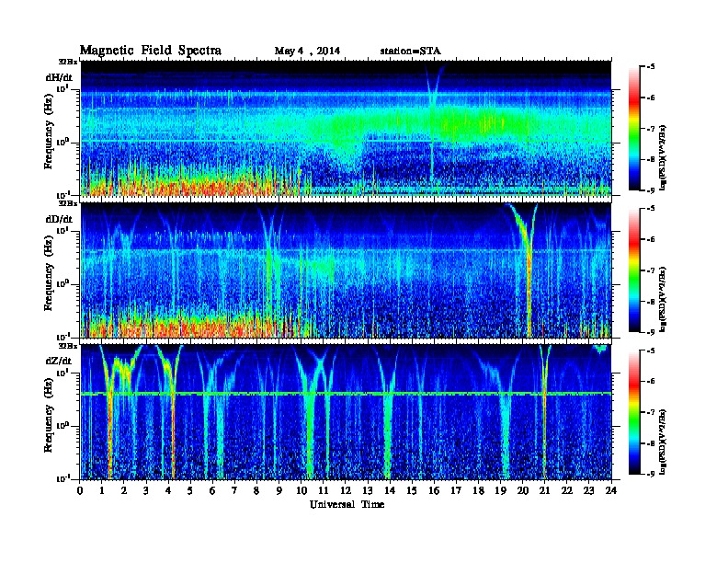Click the dH/dt spectrogram plot
Viewport: 728px width, 563px height.
[346, 128]
